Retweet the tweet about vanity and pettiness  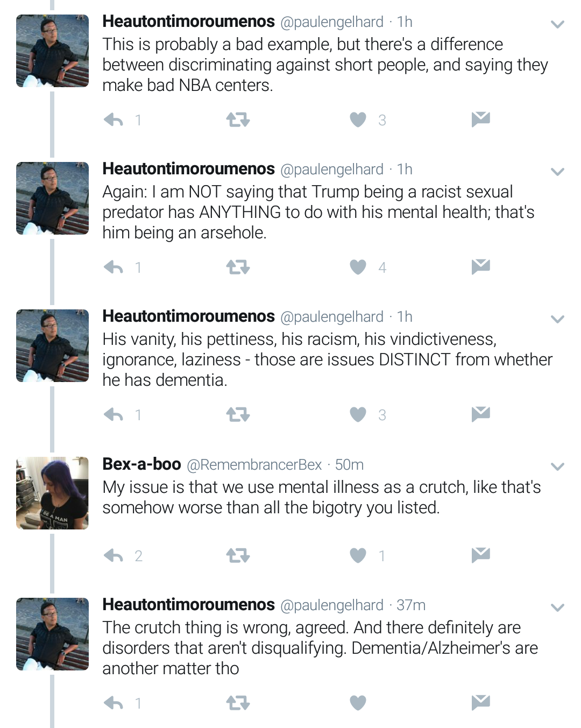pos(238,414)
